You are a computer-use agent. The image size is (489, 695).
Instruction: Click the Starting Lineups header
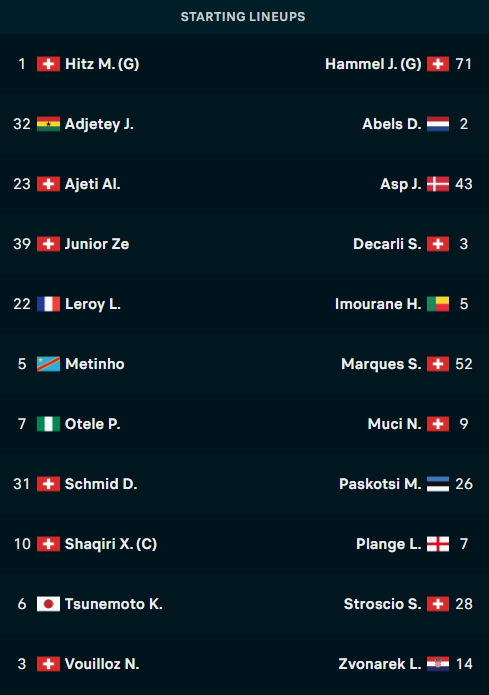point(243,17)
